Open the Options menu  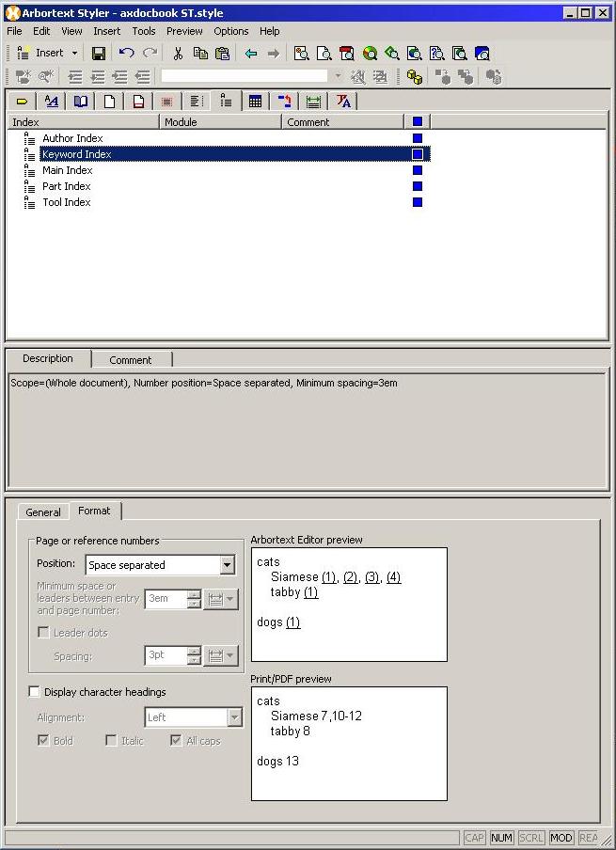[231, 31]
